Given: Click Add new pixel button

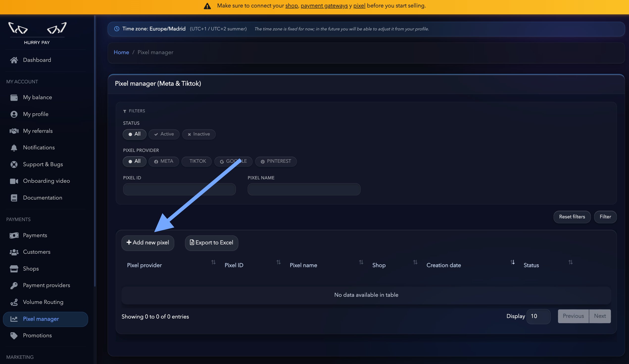Looking at the screenshot, I should click(148, 243).
